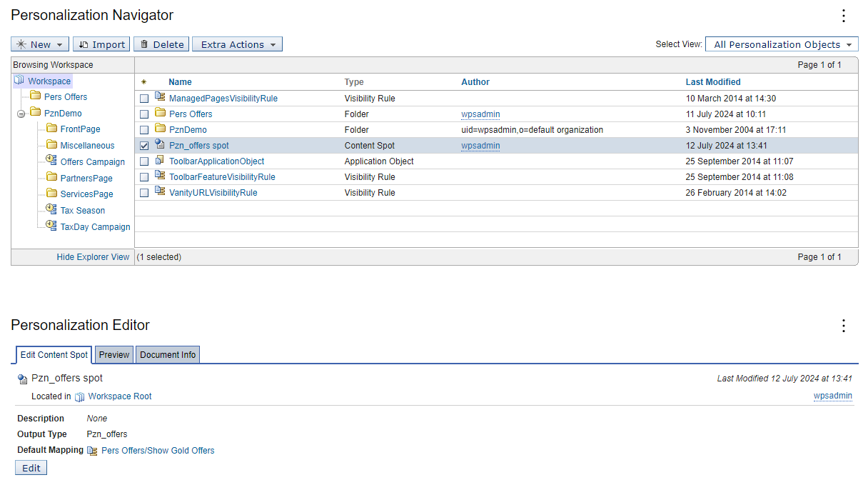Click the ServicesPage folder icon

(51, 194)
